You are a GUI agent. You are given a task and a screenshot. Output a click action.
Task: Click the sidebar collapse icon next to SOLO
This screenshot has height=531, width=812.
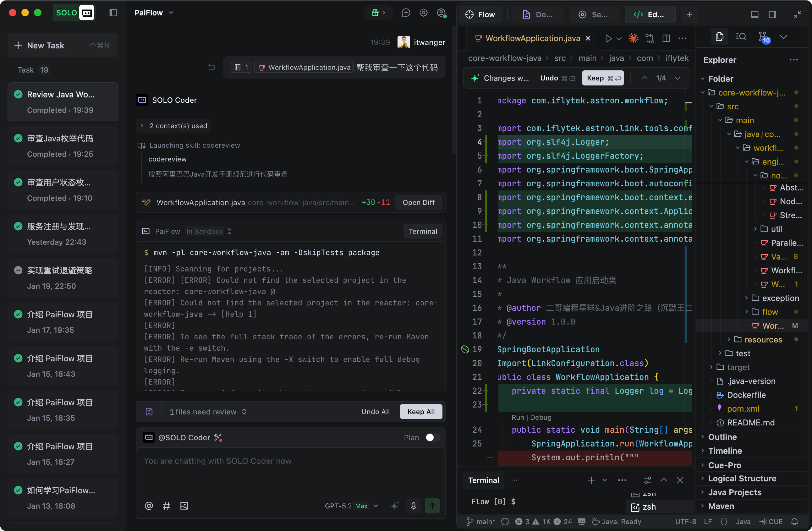113,13
